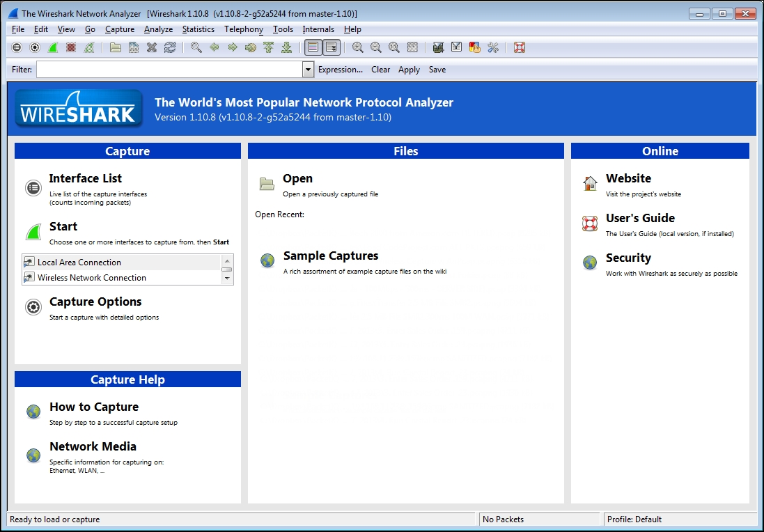Screen dimensions: 764x532
Task: Open the Internals menu
Action: coord(318,29)
